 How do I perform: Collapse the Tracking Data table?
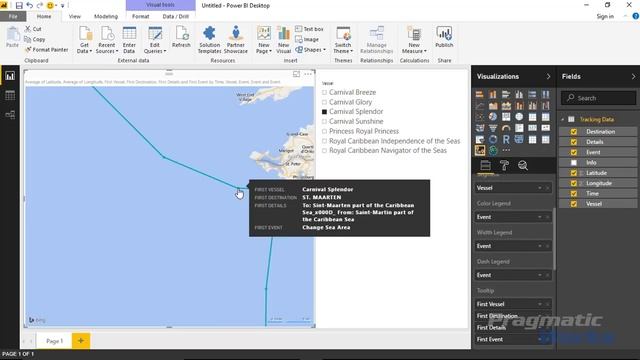[x=563, y=119]
